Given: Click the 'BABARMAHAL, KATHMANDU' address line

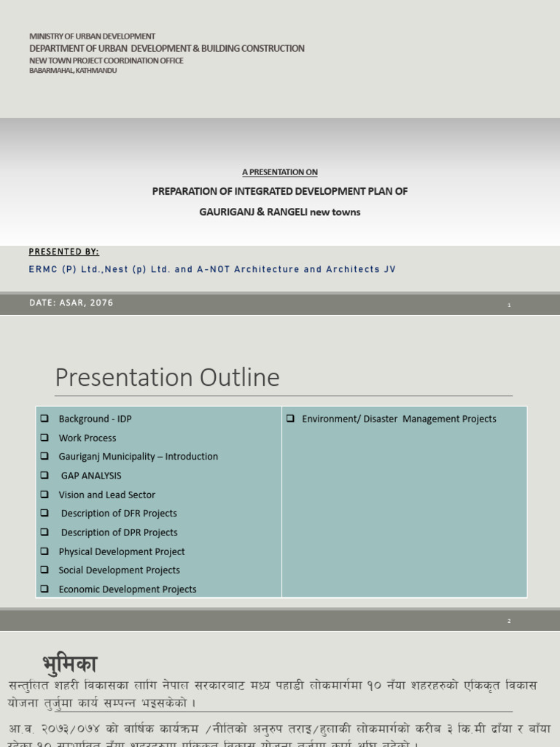Looking at the screenshot, I should [x=73, y=71].
